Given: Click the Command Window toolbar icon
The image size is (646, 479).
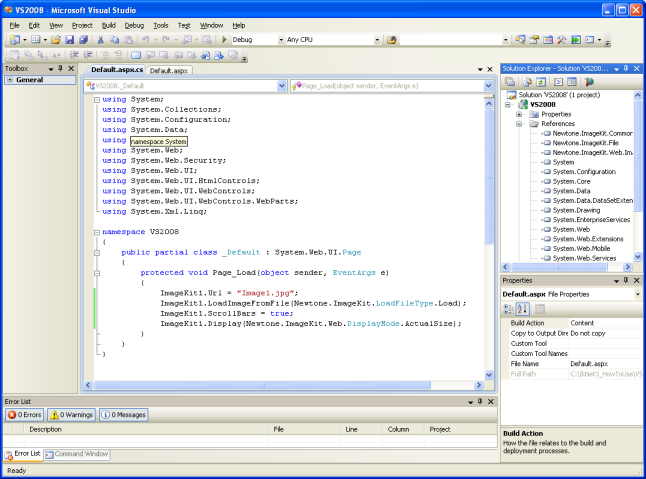Looking at the screenshot, I should 590,40.
